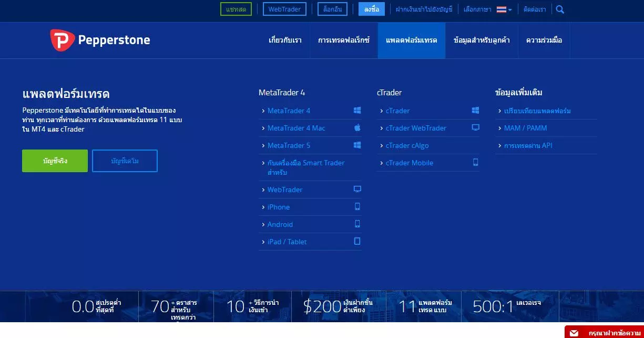The width and height of the screenshot is (644, 338).
Task: Click phone icon beside iPhone
Action: [357, 206]
